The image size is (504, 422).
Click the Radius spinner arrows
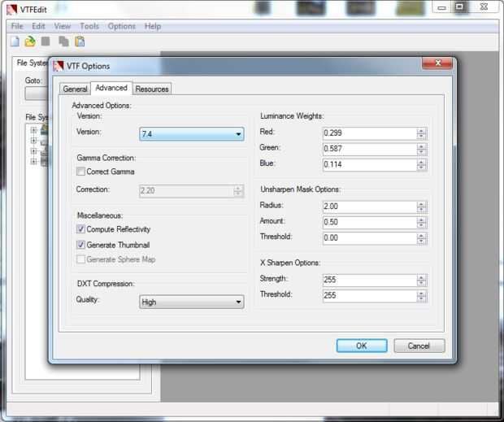click(421, 207)
